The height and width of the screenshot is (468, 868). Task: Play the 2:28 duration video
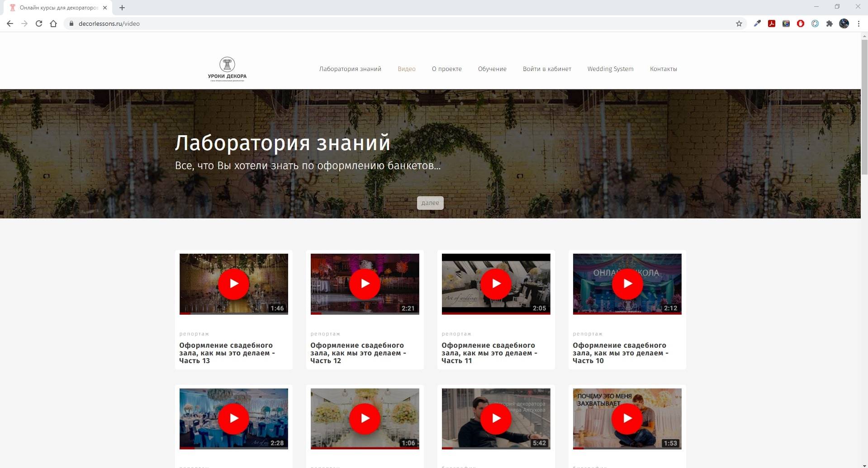point(234,418)
